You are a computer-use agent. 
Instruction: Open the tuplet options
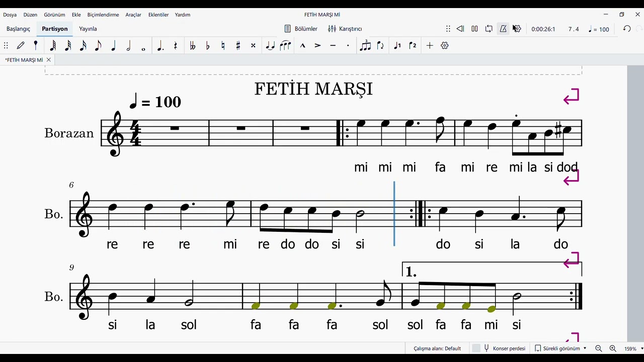click(x=365, y=45)
